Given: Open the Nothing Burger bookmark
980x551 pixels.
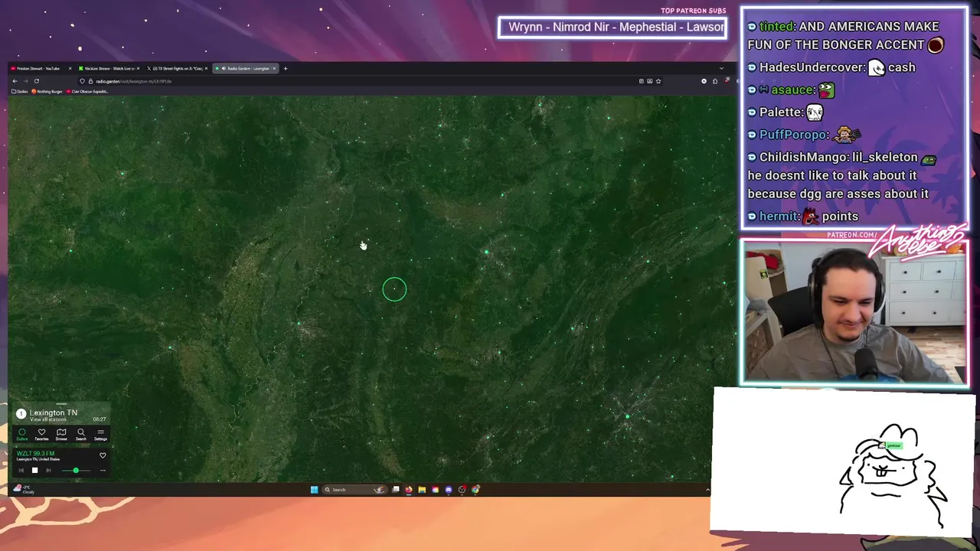Looking at the screenshot, I should (x=47, y=91).
